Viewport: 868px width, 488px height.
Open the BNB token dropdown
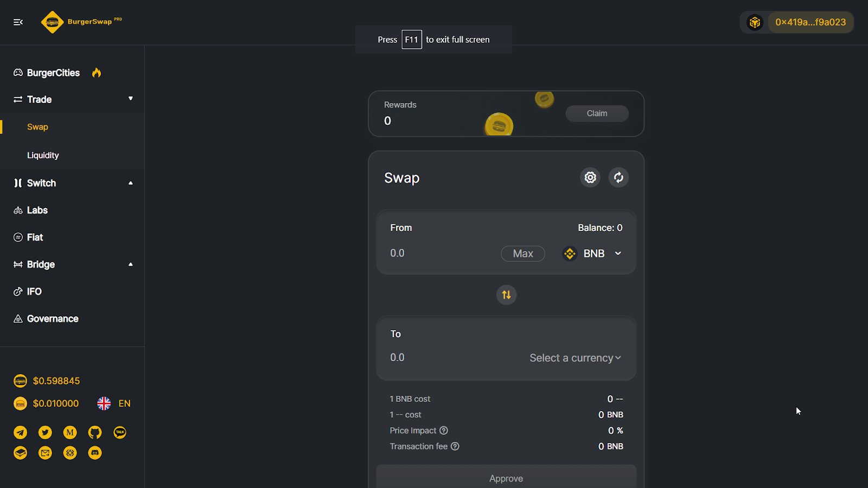click(x=592, y=253)
